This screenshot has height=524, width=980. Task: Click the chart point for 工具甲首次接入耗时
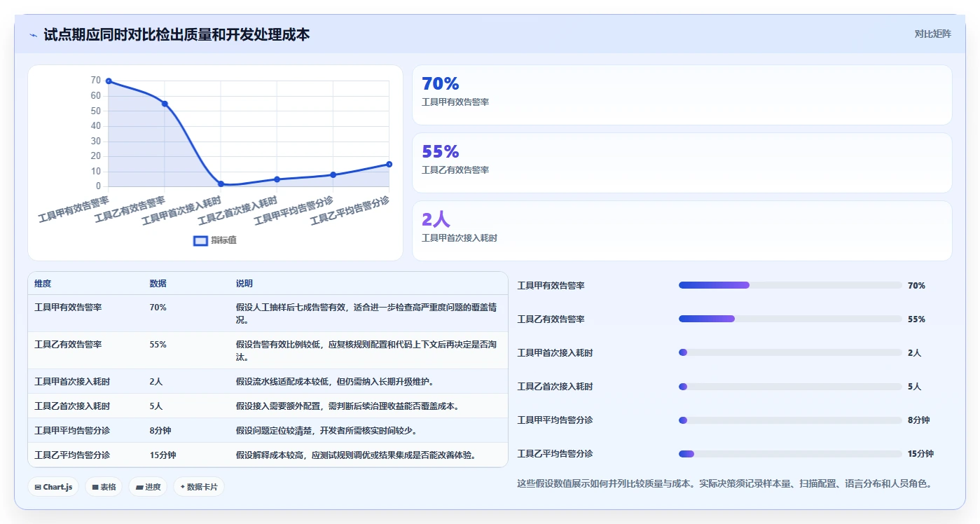(221, 184)
